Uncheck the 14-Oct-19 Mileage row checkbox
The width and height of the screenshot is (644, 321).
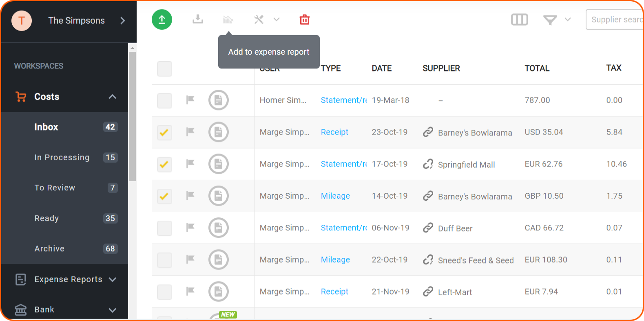(164, 196)
